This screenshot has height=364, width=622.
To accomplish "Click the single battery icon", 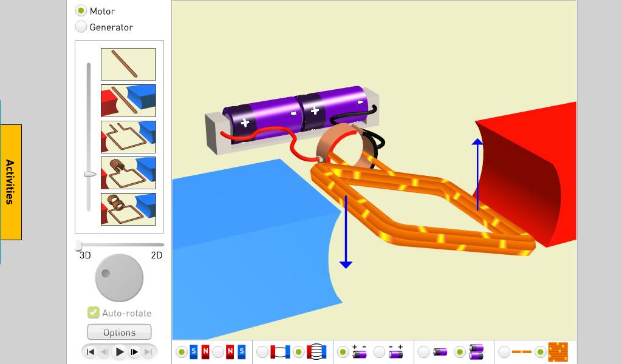I will pyautogui.click(x=440, y=352).
